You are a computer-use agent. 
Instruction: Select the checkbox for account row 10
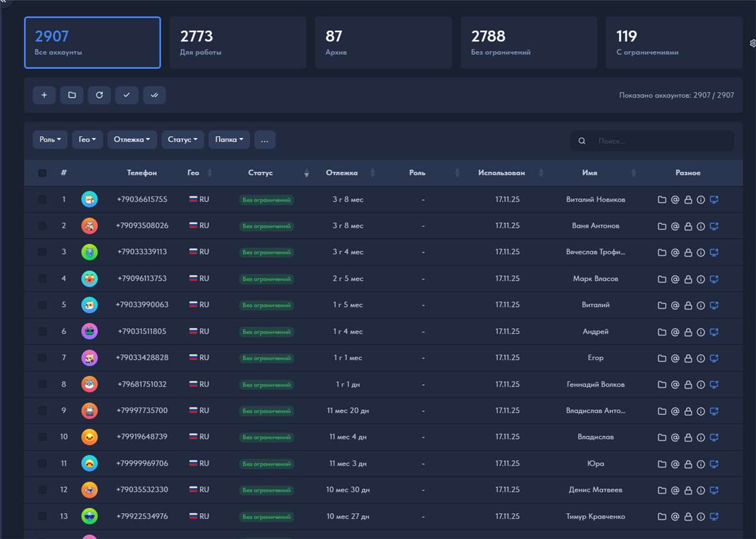pyautogui.click(x=42, y=437)
